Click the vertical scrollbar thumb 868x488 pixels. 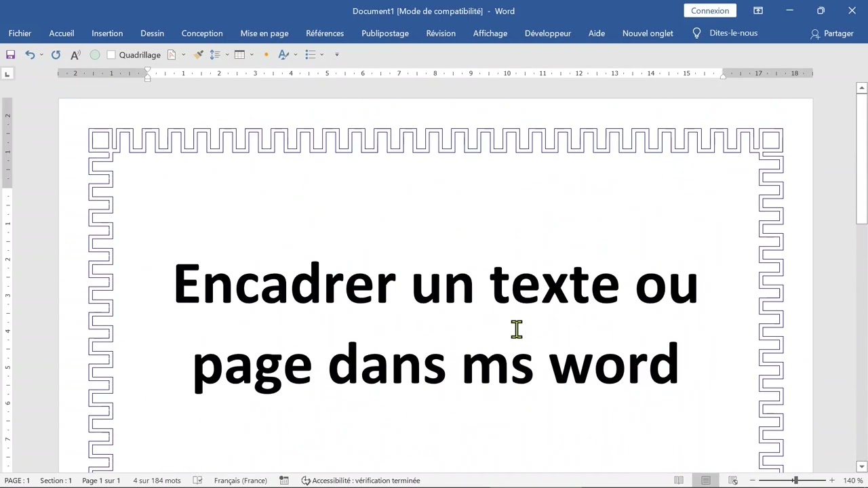pos(862,159)
